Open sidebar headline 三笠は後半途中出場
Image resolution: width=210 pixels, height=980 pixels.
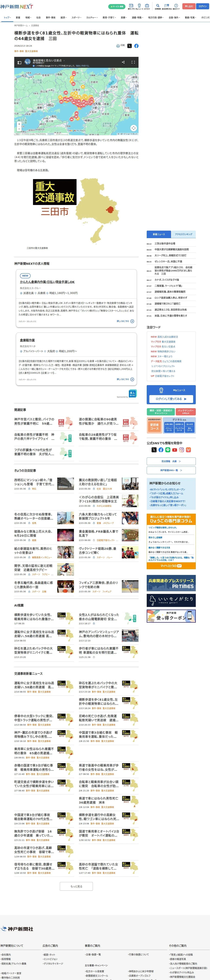click(165, 244)
